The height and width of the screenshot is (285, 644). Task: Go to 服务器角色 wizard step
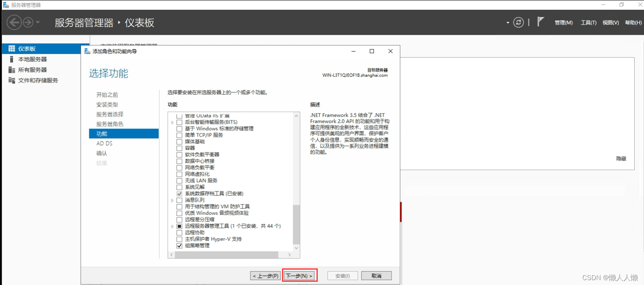[x=110, y=124]
